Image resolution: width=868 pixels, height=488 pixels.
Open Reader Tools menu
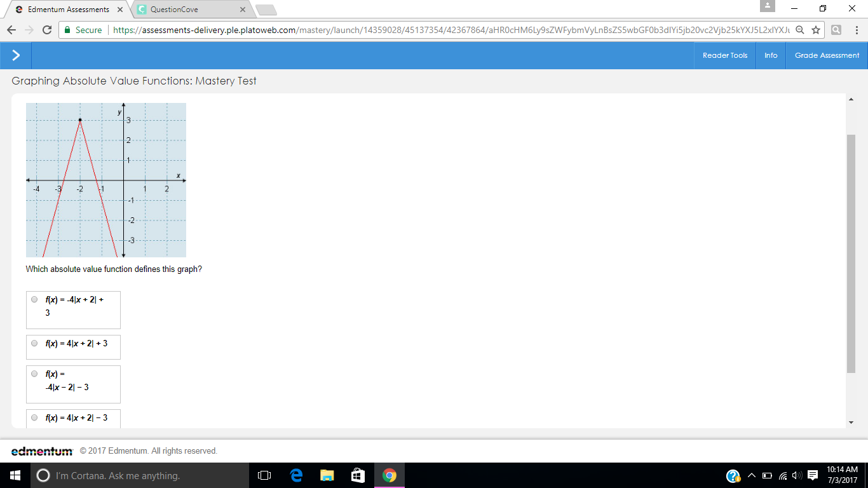(x=725, y=55)
